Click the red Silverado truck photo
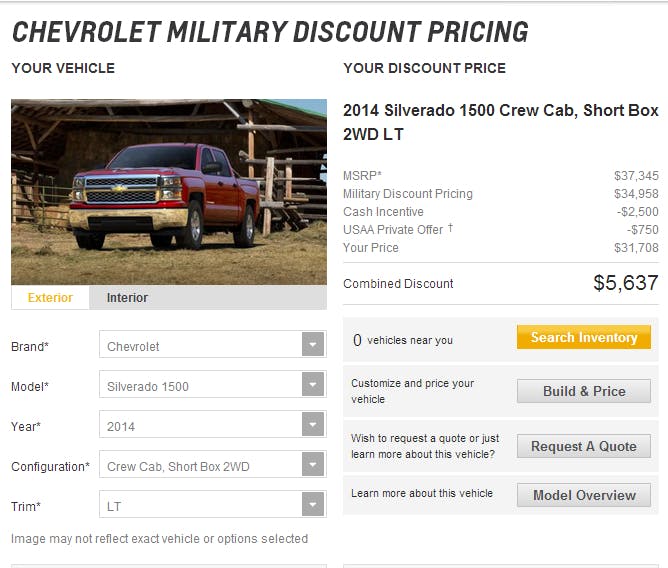The height and width of the screenshot is (568, 668). [x=169, y=191]
